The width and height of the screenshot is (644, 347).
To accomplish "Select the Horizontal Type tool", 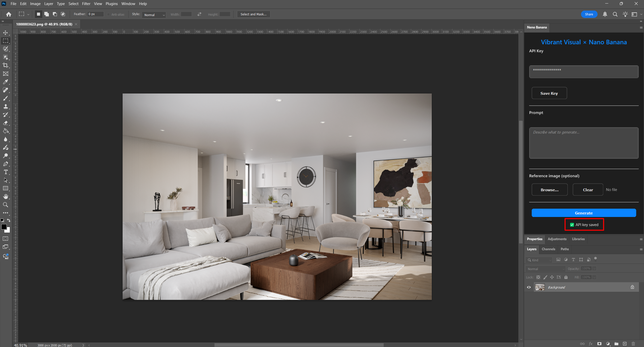I will click(6, 172).
